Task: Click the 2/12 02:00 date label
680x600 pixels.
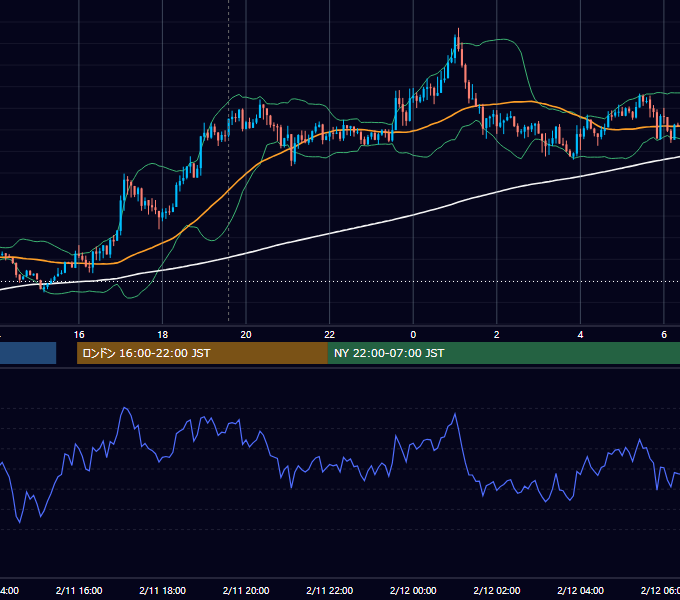Action: pyautogui.click(x=497, y=591)
